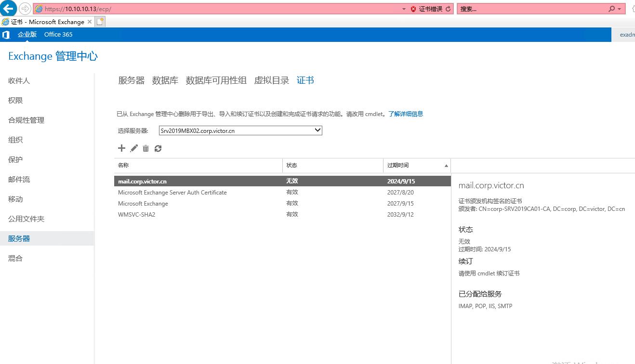
Task: Navigate to 邮件流 in the left sidebar
Action: point(19,179)
